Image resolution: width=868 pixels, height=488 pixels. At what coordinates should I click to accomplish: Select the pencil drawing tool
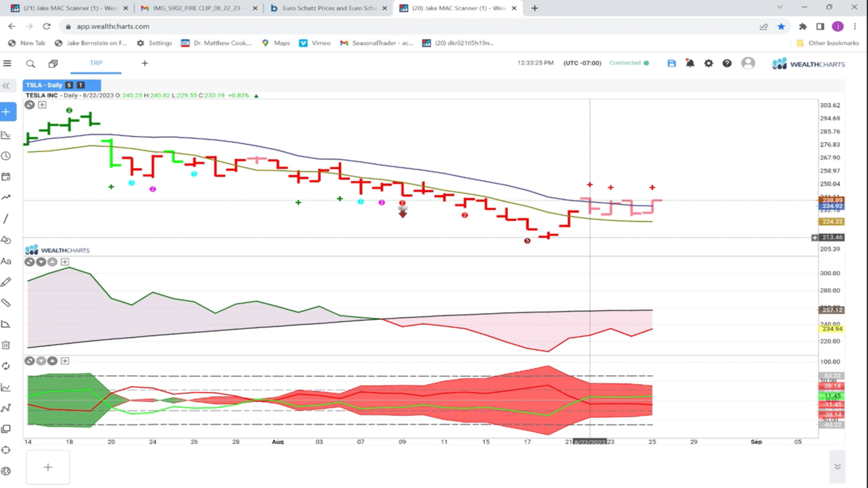pos(6,282)
